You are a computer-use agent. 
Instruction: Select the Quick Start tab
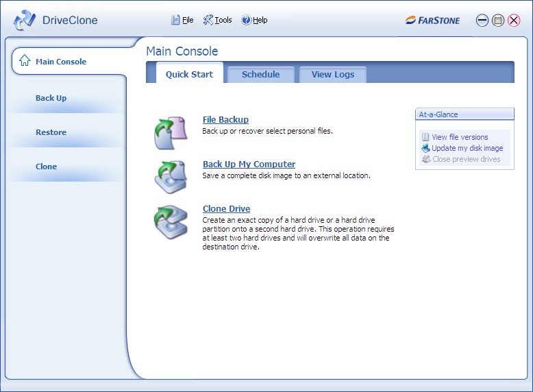coord(189,74)
